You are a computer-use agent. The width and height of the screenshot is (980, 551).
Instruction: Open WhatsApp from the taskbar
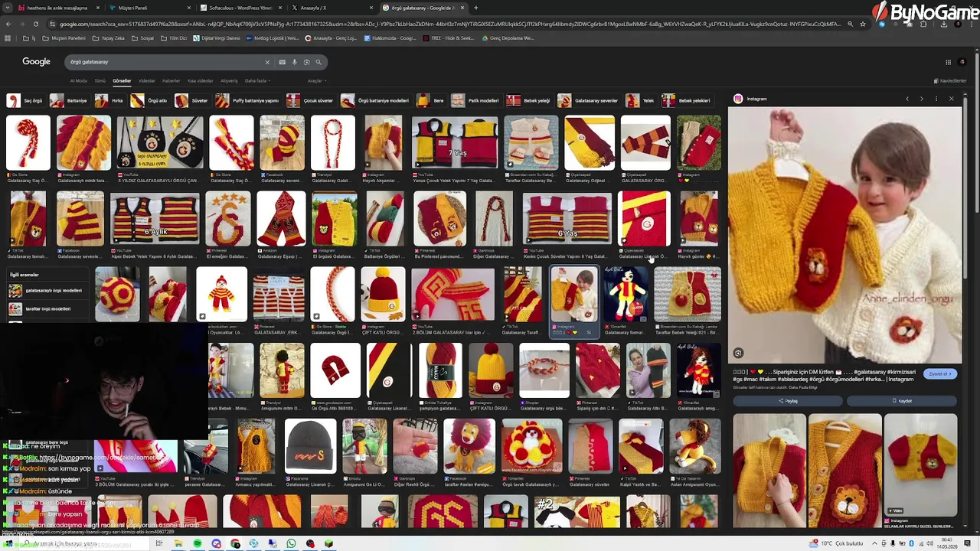(x=291, y=543)
